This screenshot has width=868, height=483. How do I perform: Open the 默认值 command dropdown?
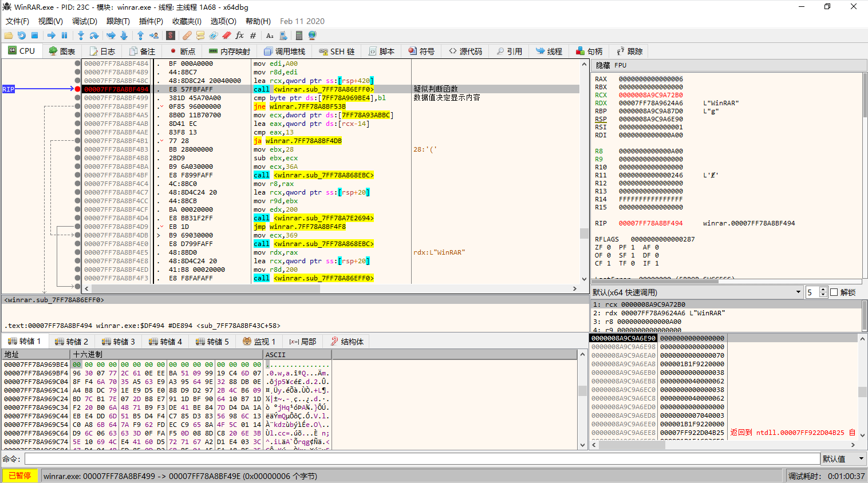pos(843,459)
